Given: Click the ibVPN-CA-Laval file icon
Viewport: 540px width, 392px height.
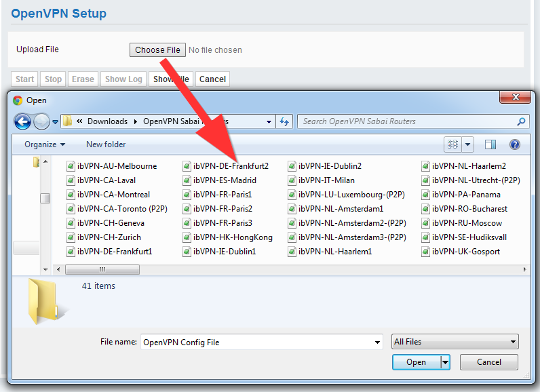Looking at the screenshot, I should point(71,180).
